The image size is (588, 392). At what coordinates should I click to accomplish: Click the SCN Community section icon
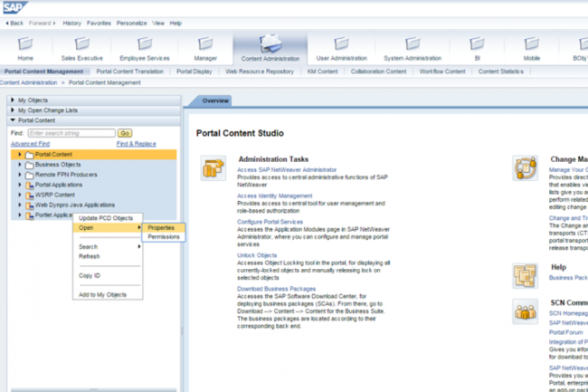(525, 311)
